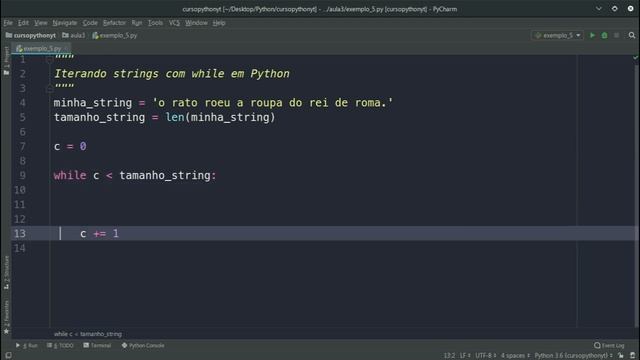This screenshot has width=640, height=360.
Task: Select the exemplo_5.py editor tab
Action: coord(42,49)
